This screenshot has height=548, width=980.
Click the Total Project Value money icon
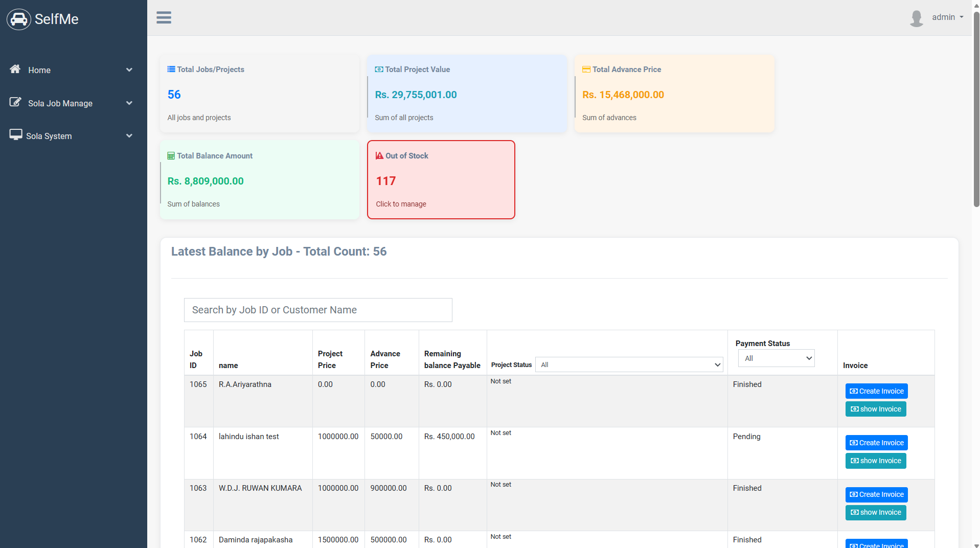[379, 69]
